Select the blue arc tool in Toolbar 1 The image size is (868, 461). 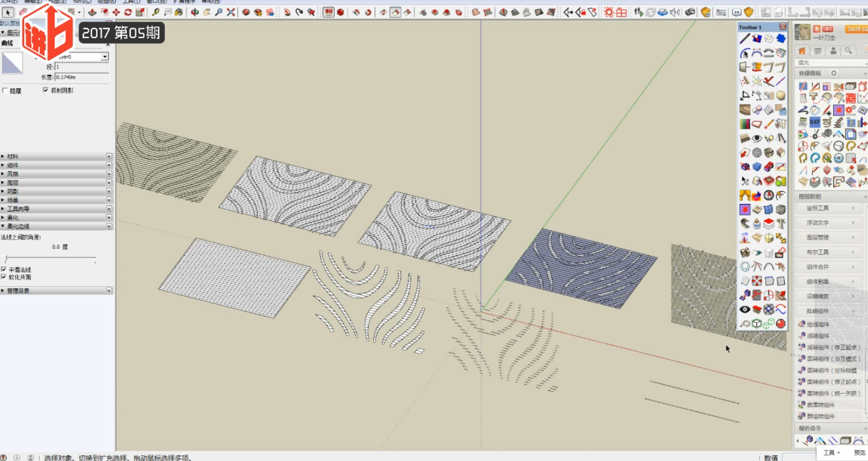click(745, 53)
